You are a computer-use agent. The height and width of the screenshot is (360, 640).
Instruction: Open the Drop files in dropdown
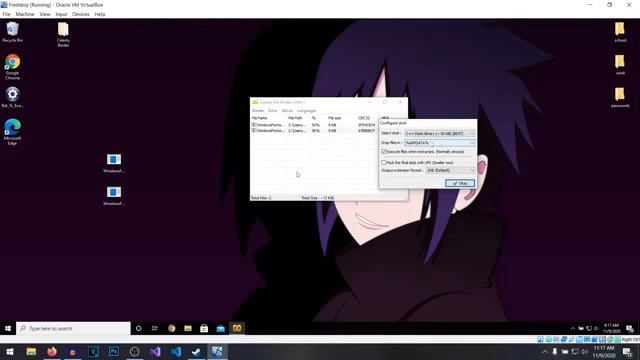pyautogui.click(x=440, y=143)
